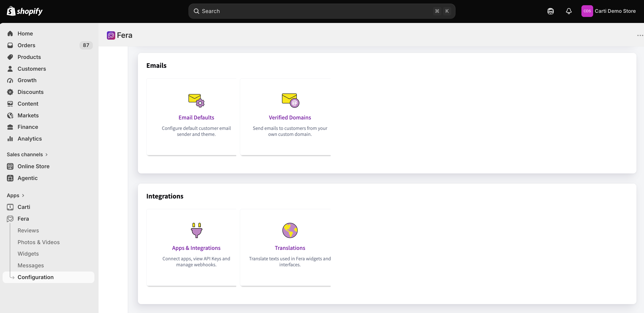
Task: Click the Verified Domains envelope icon
Action: (x=290, y=100)
